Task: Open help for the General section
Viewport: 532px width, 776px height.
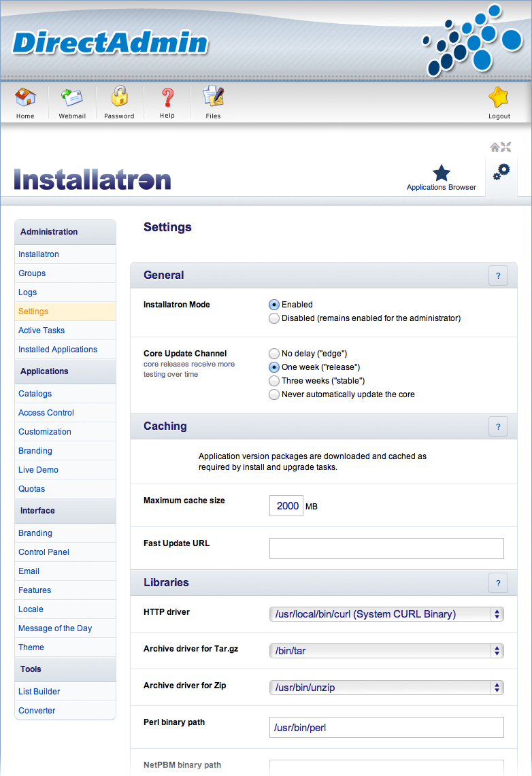Action: click(x=499, y=275)
